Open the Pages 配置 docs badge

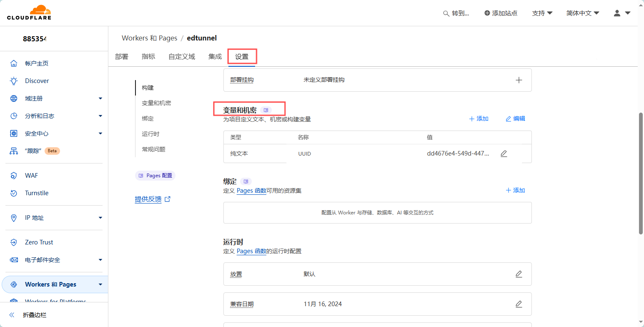pos(155,176)
